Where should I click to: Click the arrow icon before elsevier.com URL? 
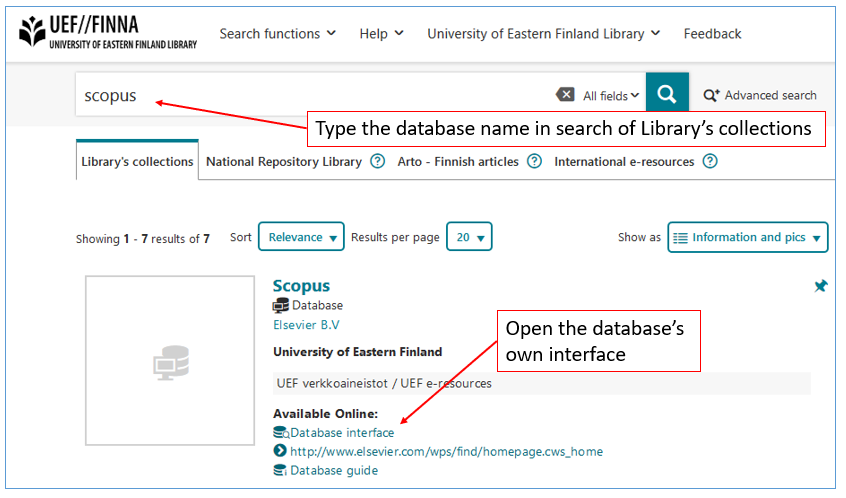coord(279,451)
